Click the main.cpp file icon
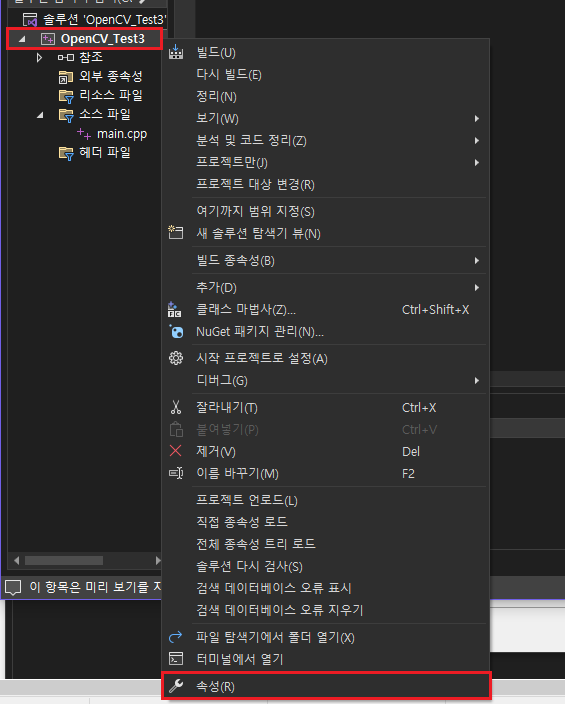The width and height of the screenshot is (565, 704). pyautogui.click(x=84, y=133)
